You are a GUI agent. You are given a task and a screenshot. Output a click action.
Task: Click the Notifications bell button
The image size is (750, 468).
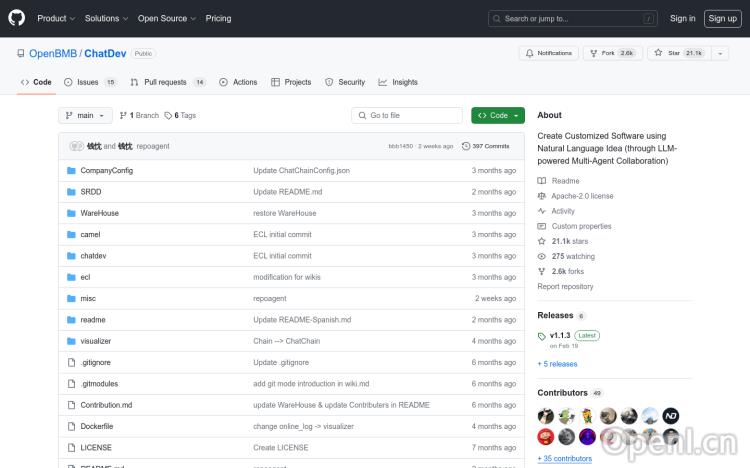point(549,53)
